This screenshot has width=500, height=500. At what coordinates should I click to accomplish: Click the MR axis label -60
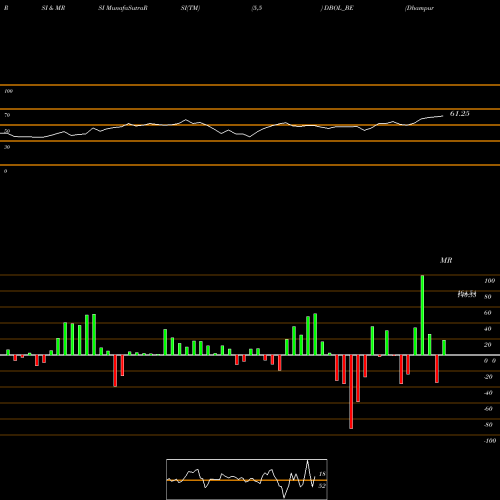(488, 409)
